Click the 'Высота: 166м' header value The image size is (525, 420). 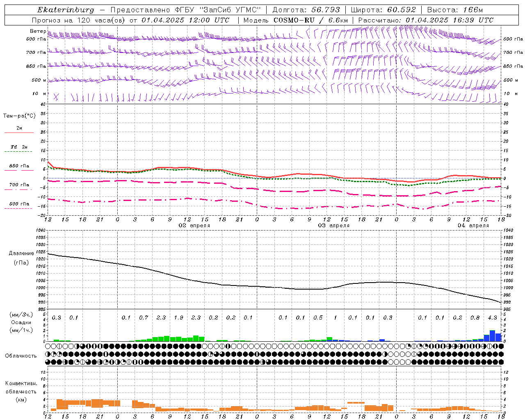coord(455,10)
